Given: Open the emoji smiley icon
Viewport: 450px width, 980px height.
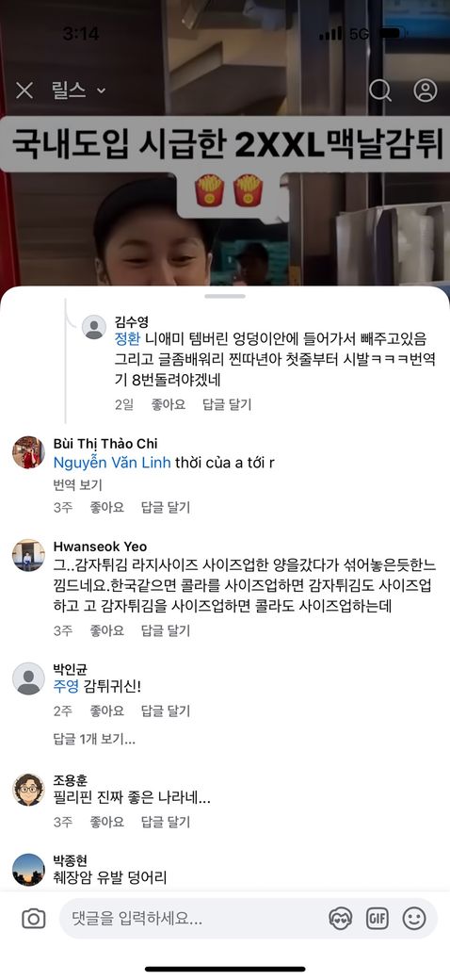Looking at the screenshot, I should click(414, 918).
